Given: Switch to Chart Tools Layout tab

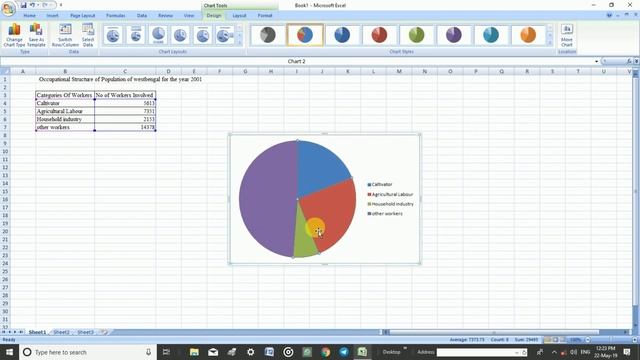Looking at the screenshot, I should click(239, 16).
